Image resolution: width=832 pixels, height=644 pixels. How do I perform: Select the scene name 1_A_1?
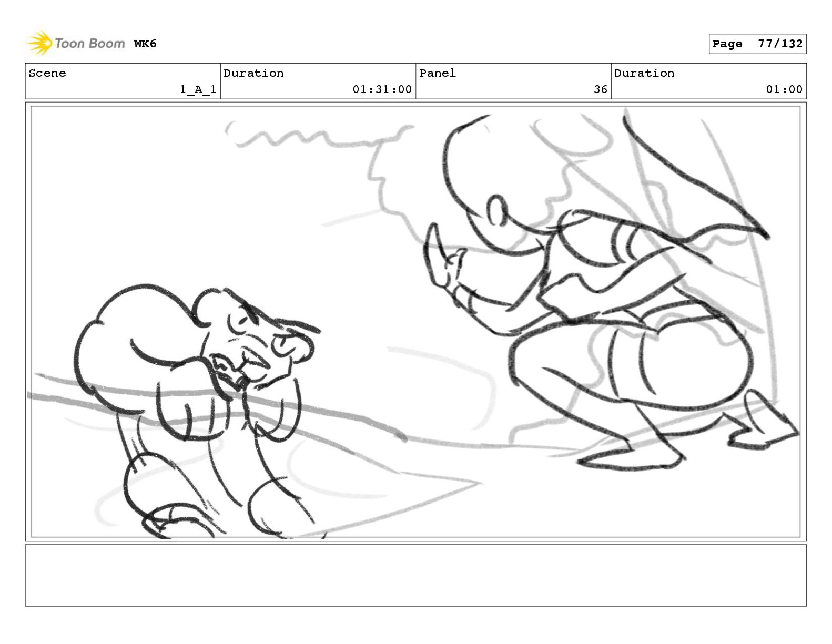click(198, 89)
